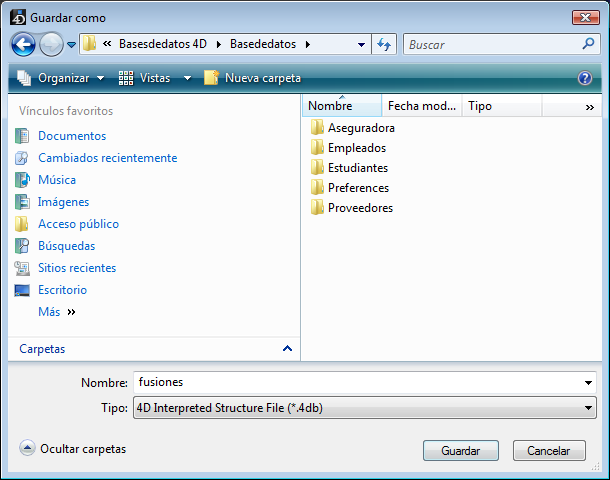Click Ocultar carpetas toggle

(x=73, y=448)
